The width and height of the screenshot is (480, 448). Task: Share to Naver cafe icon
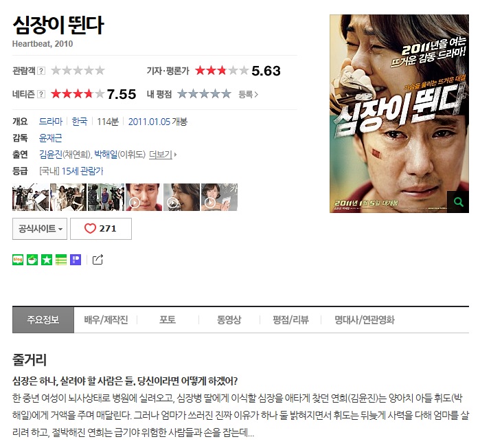[32, 260]
